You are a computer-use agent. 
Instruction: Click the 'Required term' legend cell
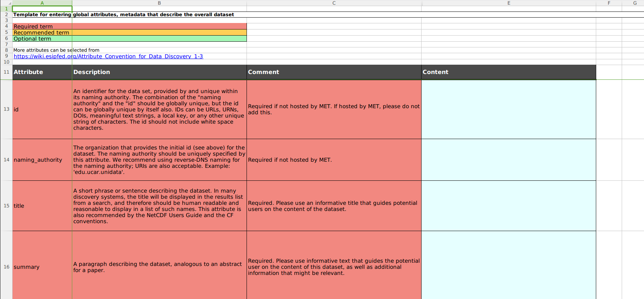pyautogui.click(x=42, y=27)
